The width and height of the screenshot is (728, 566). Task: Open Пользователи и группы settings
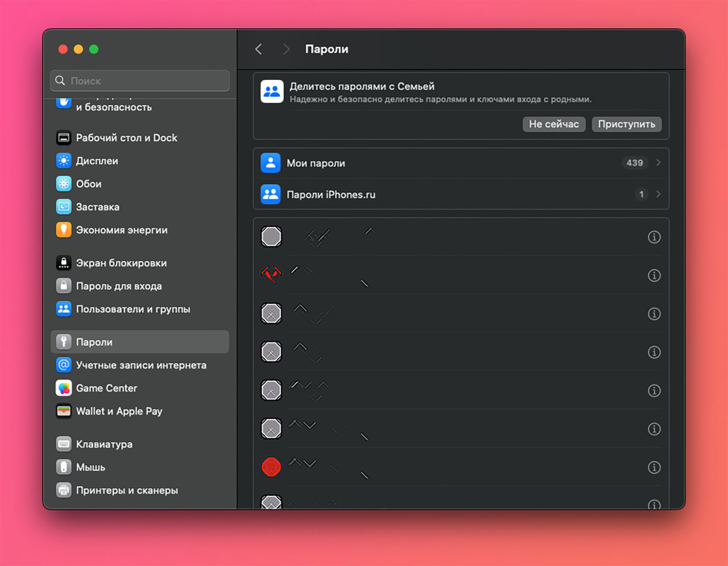pos(132,309)
